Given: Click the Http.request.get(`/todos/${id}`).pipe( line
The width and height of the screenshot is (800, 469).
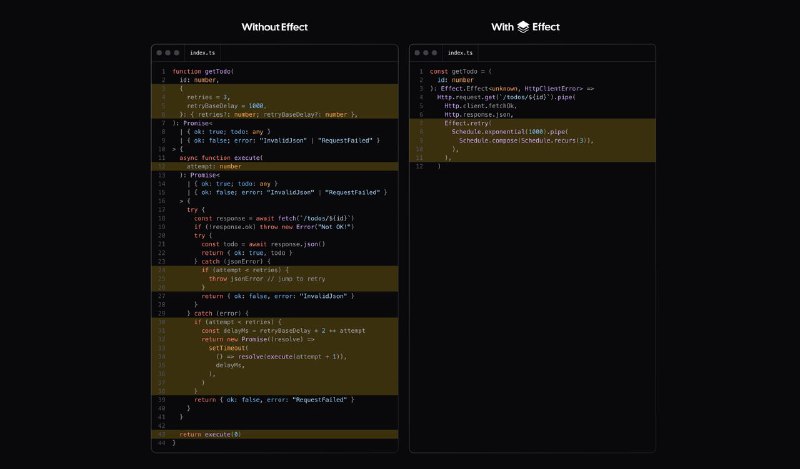Looking at the screenshot, I should click(x=506, y=97).
